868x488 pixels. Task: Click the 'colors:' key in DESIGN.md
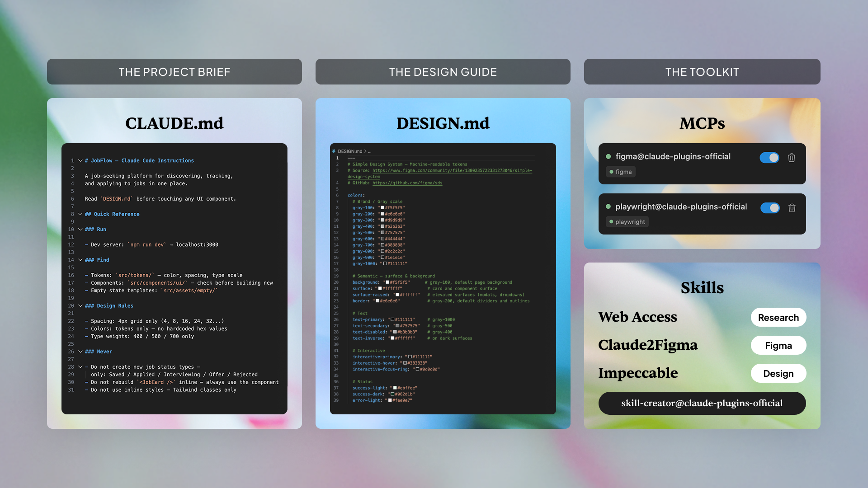[x=356, y=196]
